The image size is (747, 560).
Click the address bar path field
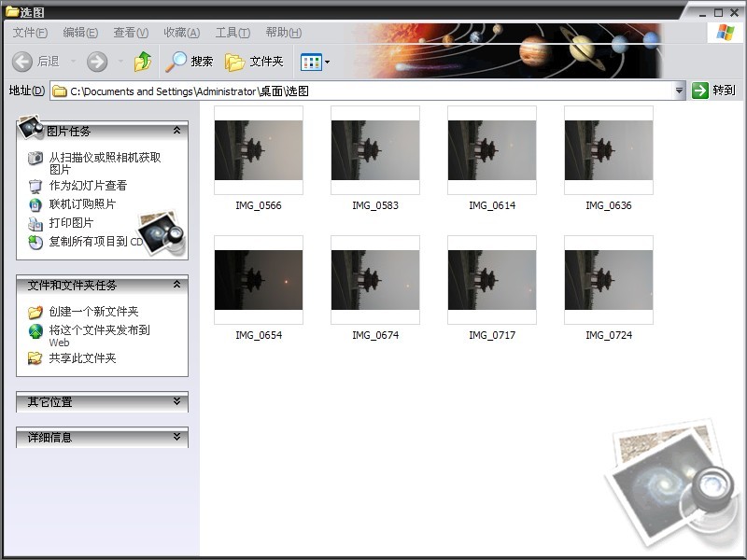[367, 91]
